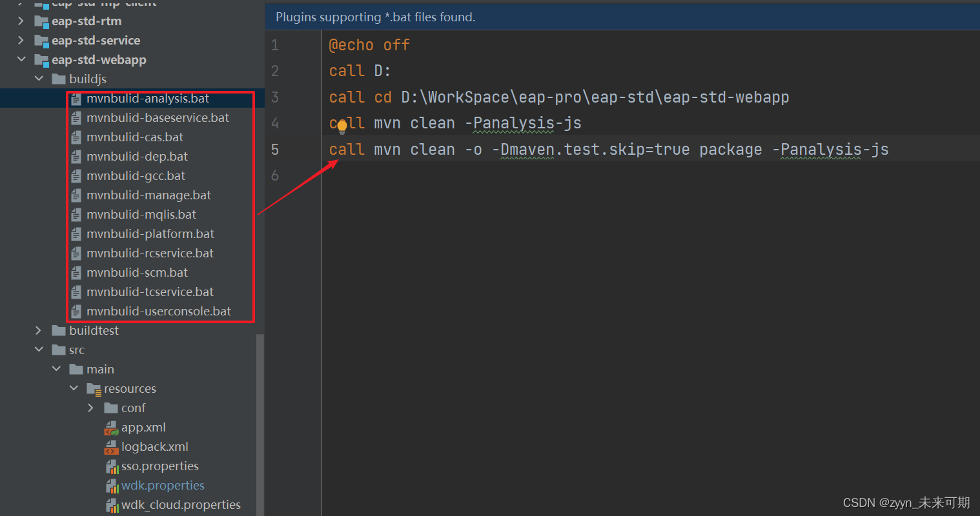Click '@echo off' on line 1
Image resolution: width=980 pixels, height=516 pixels.
[369, 45]
